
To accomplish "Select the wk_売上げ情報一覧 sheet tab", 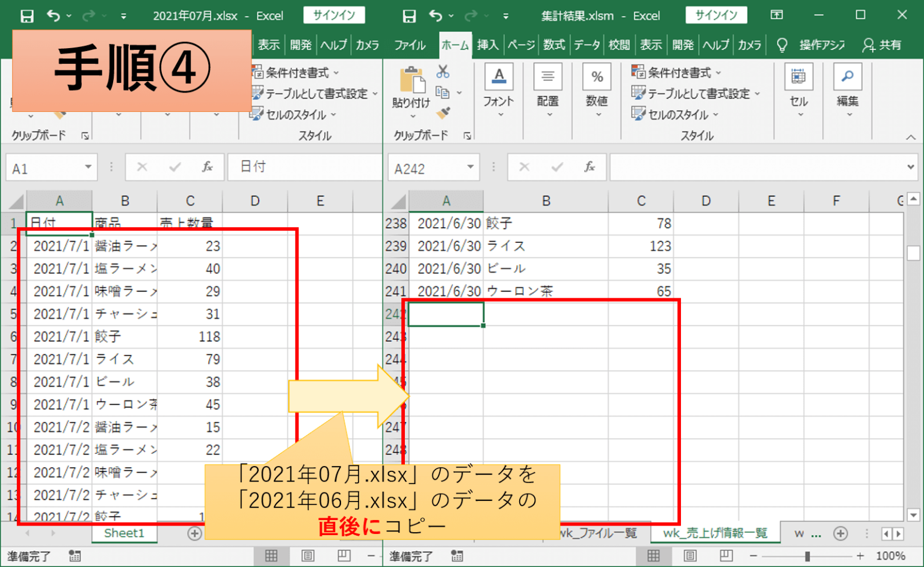I will [715, 533].
